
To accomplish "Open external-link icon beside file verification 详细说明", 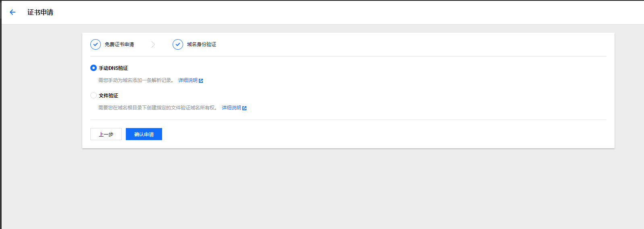I will pyautogui.click(x=244, y=108).
